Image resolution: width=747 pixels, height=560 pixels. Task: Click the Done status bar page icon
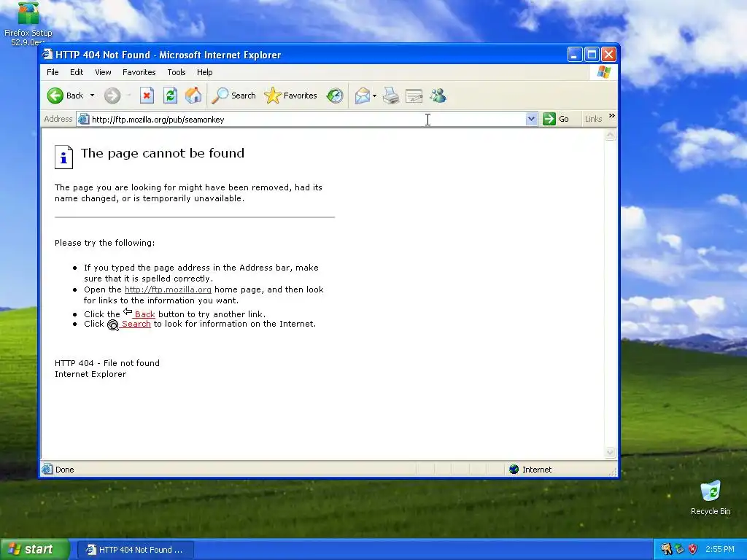pos(47,470)
